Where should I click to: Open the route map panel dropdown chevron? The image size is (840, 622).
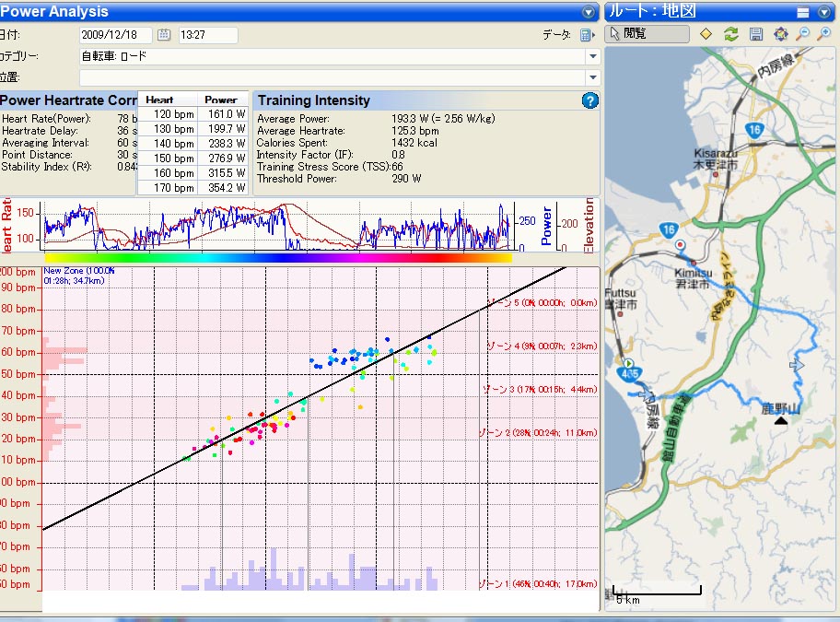(x=824, y=12)
